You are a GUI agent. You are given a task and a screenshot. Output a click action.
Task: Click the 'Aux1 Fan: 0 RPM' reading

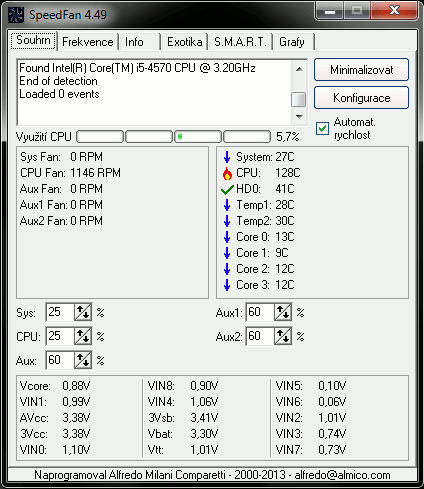point(61,205)
